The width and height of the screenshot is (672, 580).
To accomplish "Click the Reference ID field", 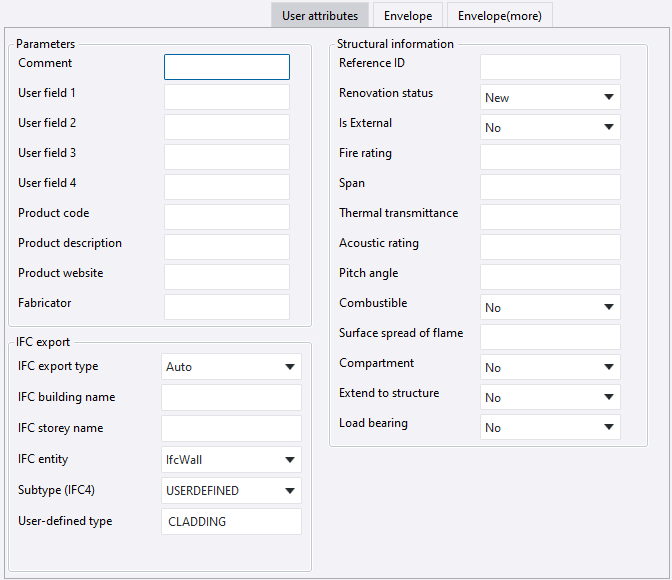I will tap(550, 67).
